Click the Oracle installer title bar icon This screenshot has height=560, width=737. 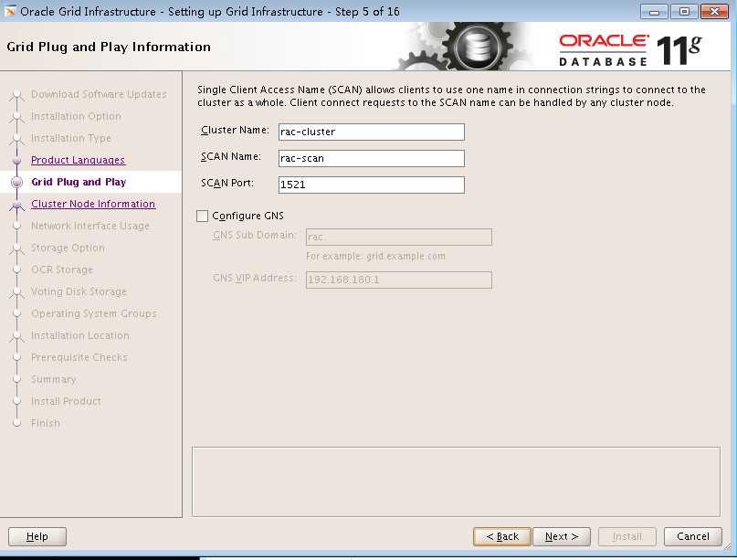(9, 11)
